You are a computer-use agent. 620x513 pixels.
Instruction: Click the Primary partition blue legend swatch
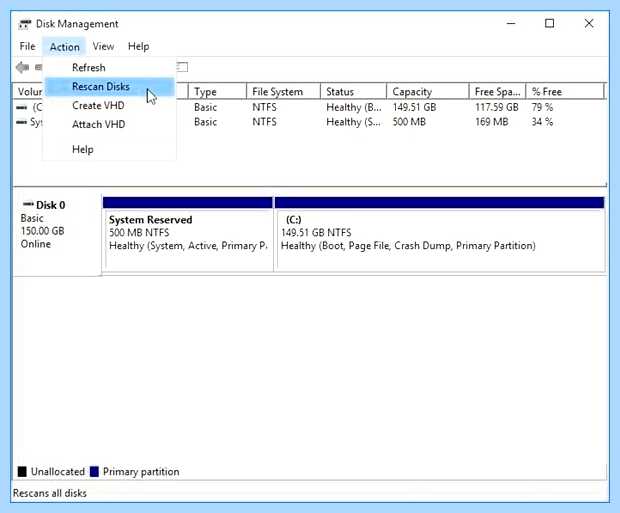point(94,471)
